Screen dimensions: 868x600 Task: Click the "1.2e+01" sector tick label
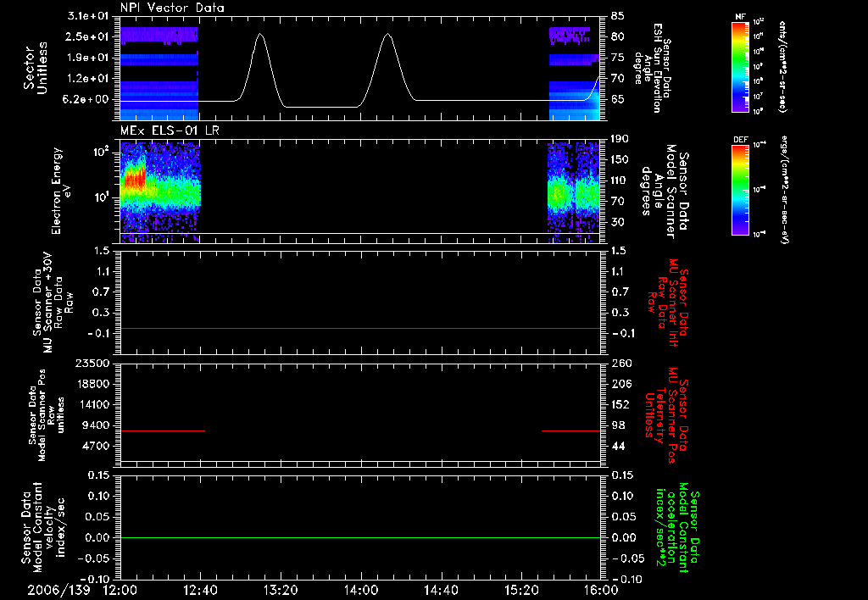(x=88, y=79)
